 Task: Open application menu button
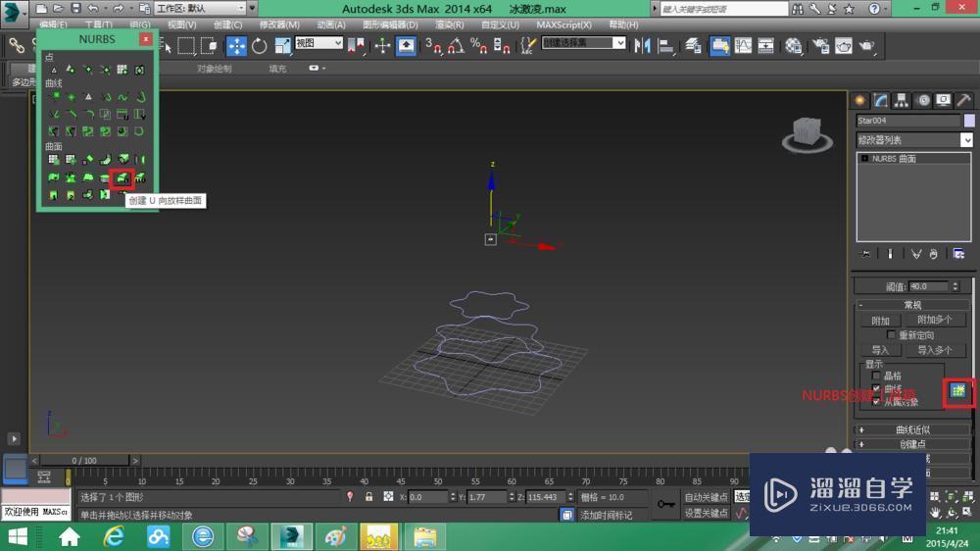[13, 13]
